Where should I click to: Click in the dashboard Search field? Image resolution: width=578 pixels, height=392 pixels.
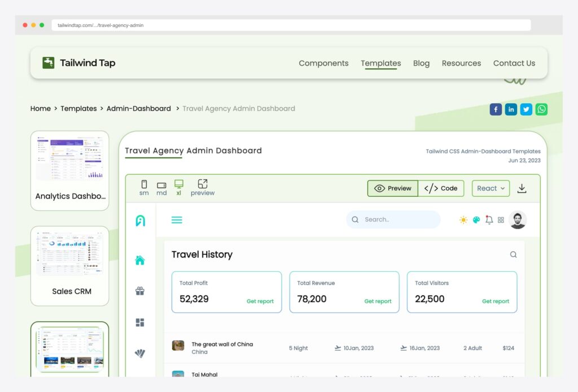pyautogui.click(x=393, y=219)
